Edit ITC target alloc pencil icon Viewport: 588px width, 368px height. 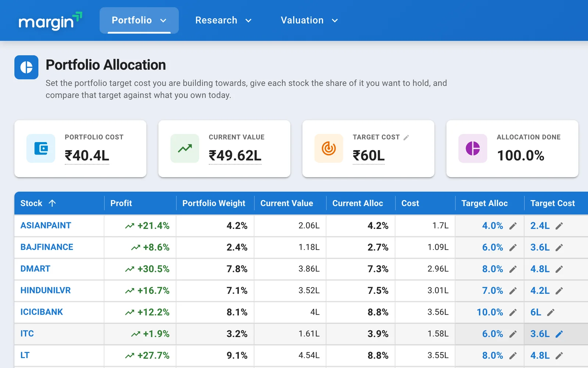[x=513, y=334]
